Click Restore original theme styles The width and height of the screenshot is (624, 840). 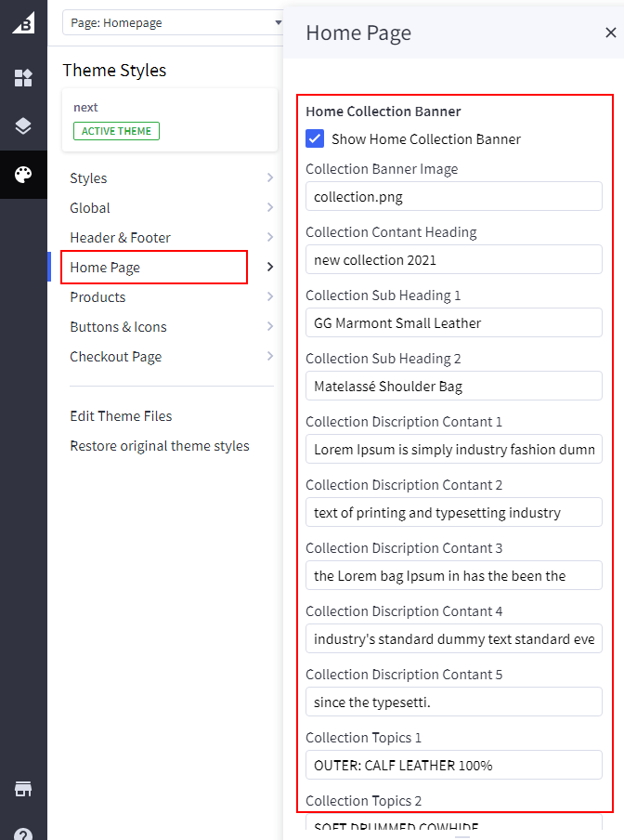click(x=160, y=446)
